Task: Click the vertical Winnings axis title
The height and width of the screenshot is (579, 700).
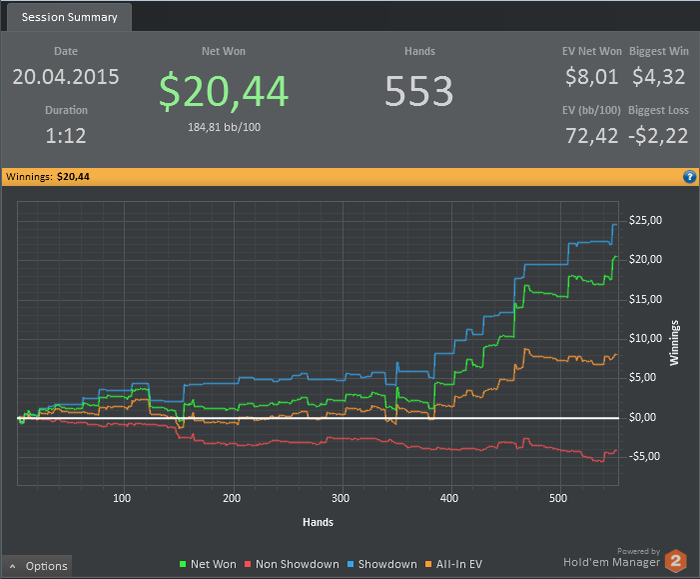Action: click(x=674, y=343)
